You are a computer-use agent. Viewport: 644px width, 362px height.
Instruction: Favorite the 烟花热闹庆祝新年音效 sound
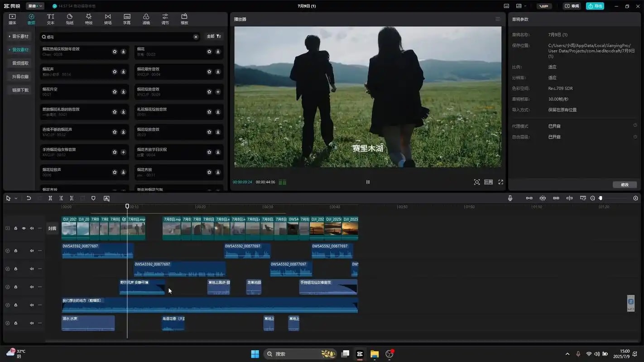[115, 52]
